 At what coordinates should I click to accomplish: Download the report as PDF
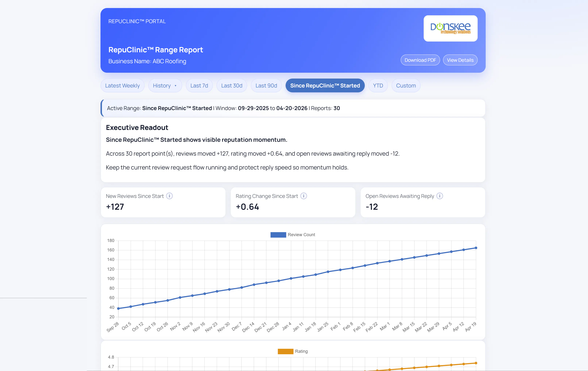pyautogui.click(x=420, y=60)
